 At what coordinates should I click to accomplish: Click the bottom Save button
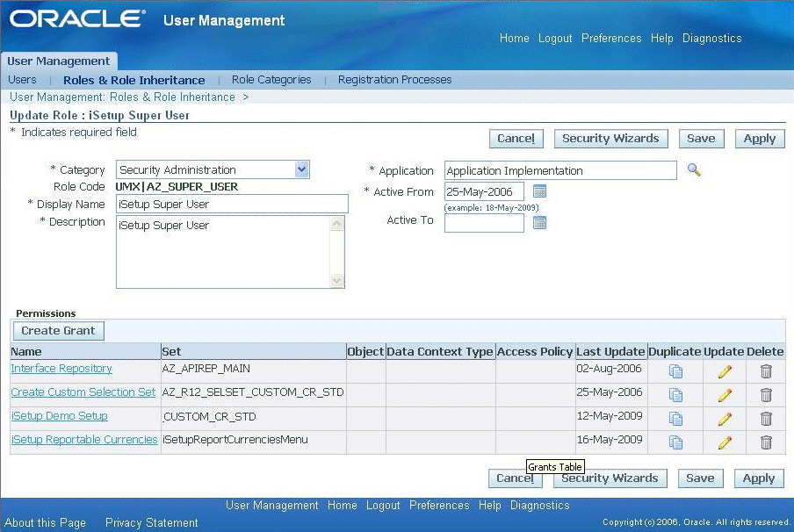click(700, 478)
